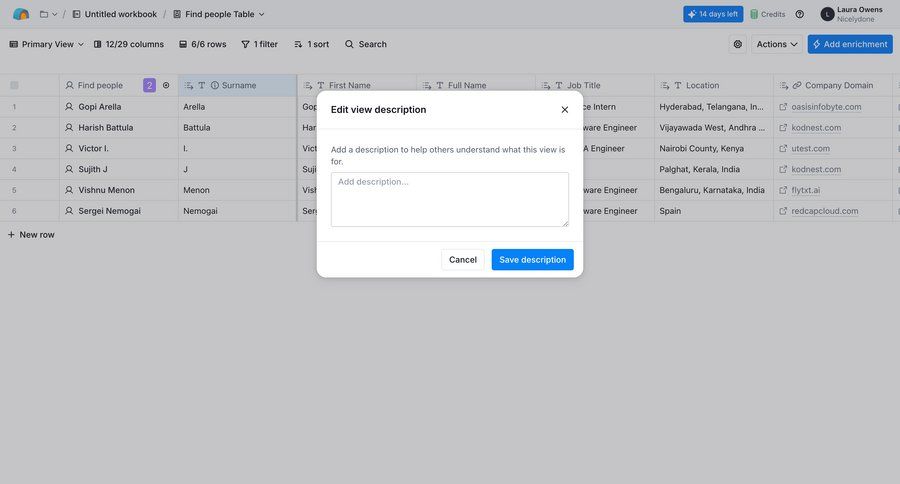The height and width of the screenshot is (484, 900).
Task: Select the Sujith J person cell
Action: pos(119,169)
